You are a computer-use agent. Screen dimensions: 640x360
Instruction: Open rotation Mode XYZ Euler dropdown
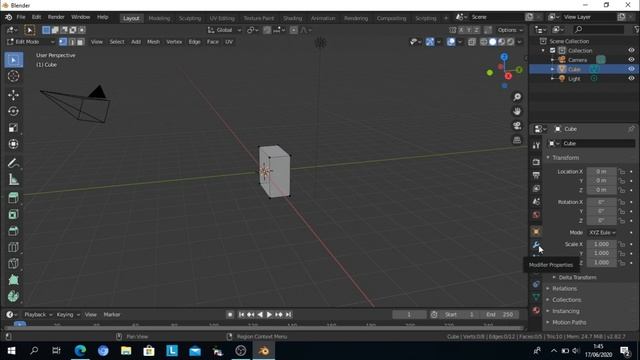point(602,232)
